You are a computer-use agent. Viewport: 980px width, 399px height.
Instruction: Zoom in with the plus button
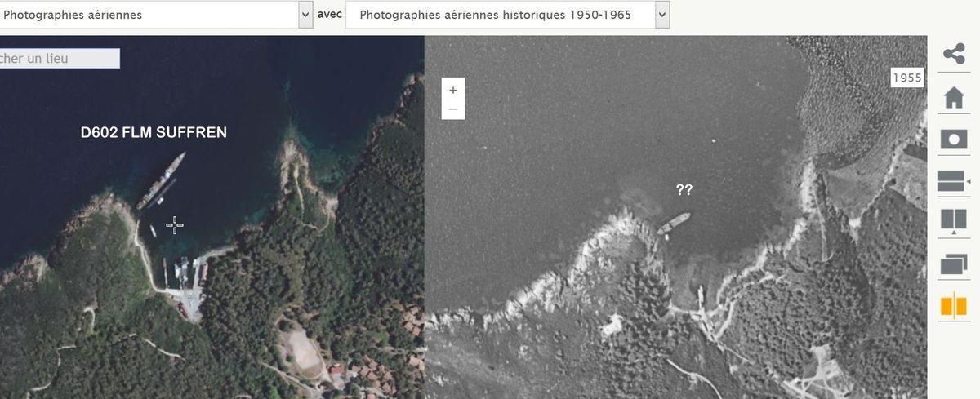pyautogui.click(x=453, y=91)
